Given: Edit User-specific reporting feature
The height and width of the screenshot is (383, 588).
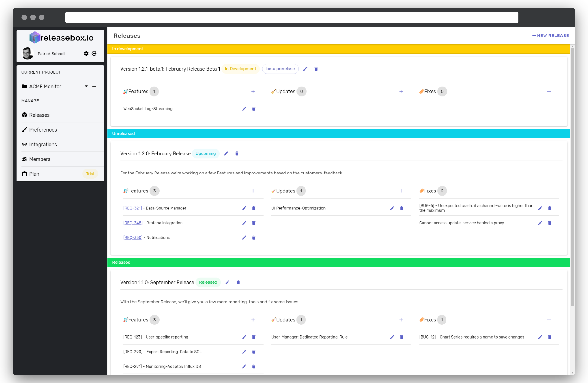Looking at the screenshot, I should 244,337.
